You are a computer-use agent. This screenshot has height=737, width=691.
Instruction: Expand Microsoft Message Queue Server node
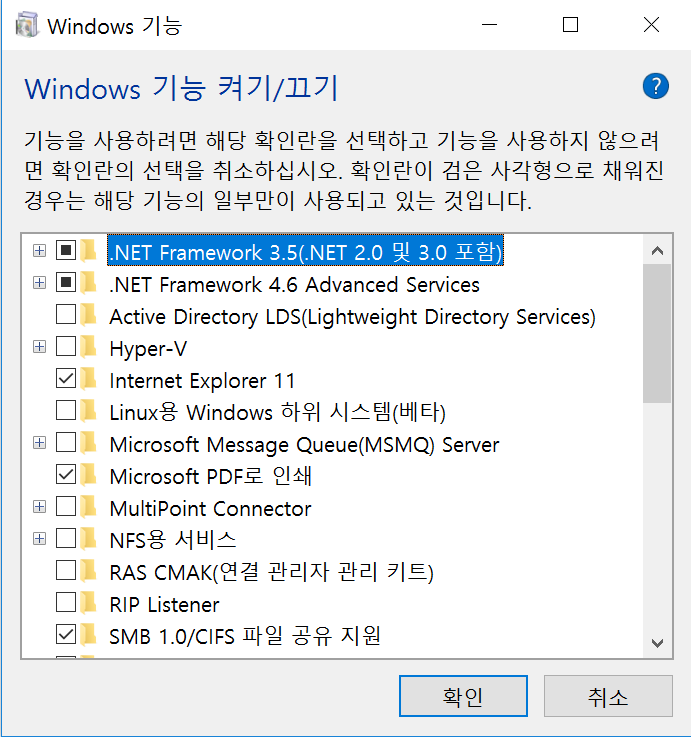39,443
